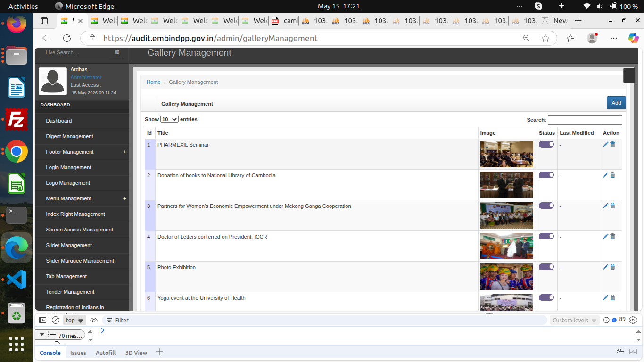Delete the PHARMEXIL Seminar entry trash icon

coord(613,145)
